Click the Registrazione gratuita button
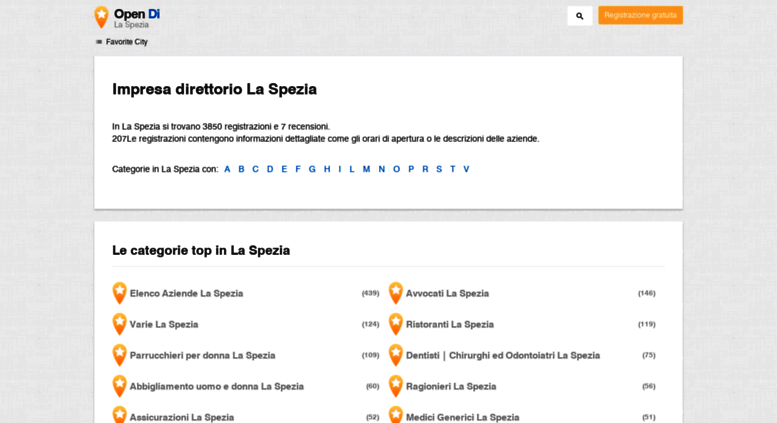The width and height of the screenshot is (777, 423). pyautogui.click(x=640, y=15)
